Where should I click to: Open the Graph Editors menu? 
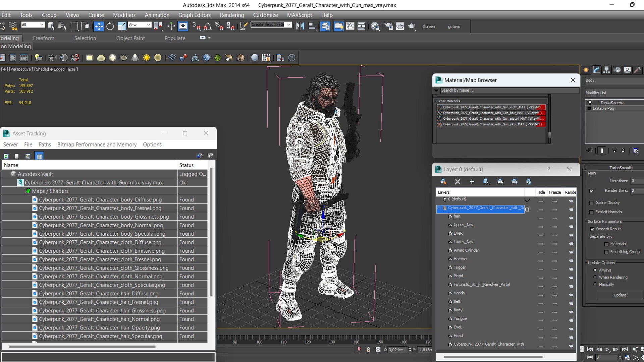(195, 15)
